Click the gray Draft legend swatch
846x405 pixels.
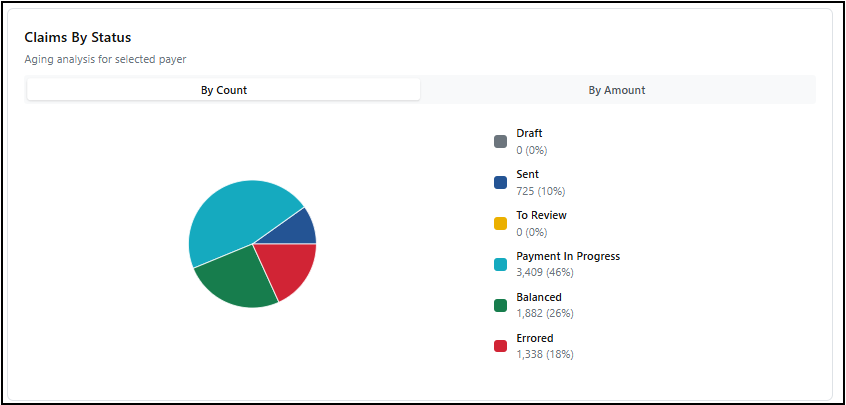tap(501, 141)
